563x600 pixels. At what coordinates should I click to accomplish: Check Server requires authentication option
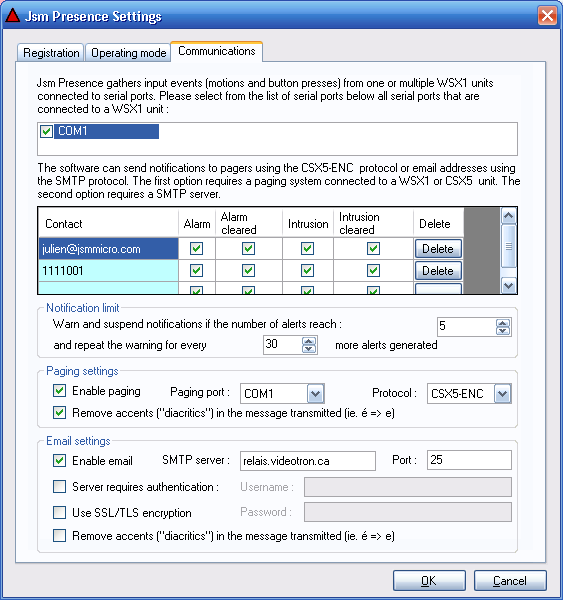point(59,486)
